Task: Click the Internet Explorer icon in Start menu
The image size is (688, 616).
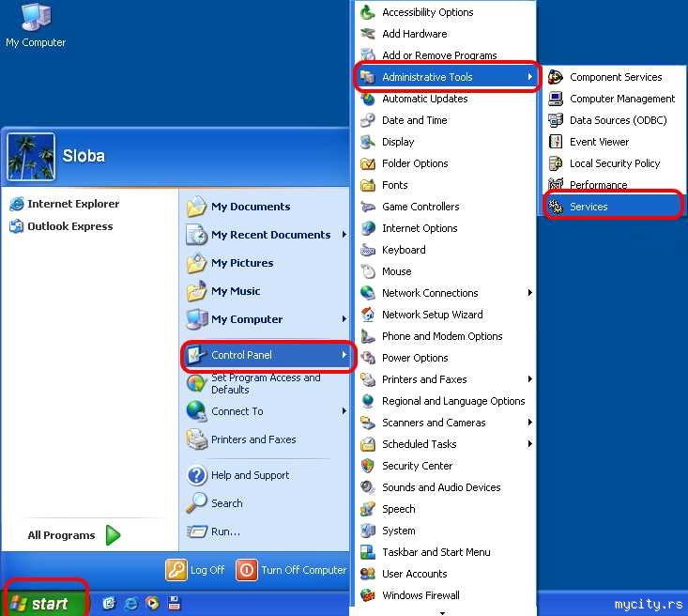Action: [17, 204]
